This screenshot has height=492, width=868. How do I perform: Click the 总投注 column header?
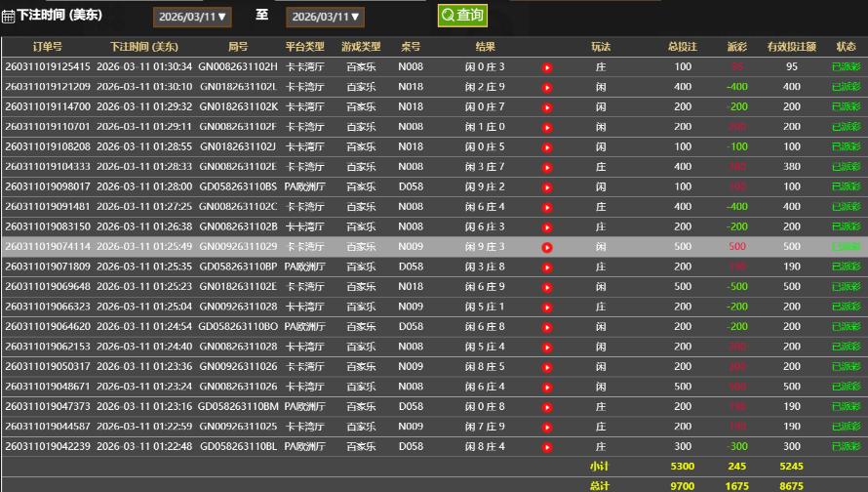click(683, 47)
